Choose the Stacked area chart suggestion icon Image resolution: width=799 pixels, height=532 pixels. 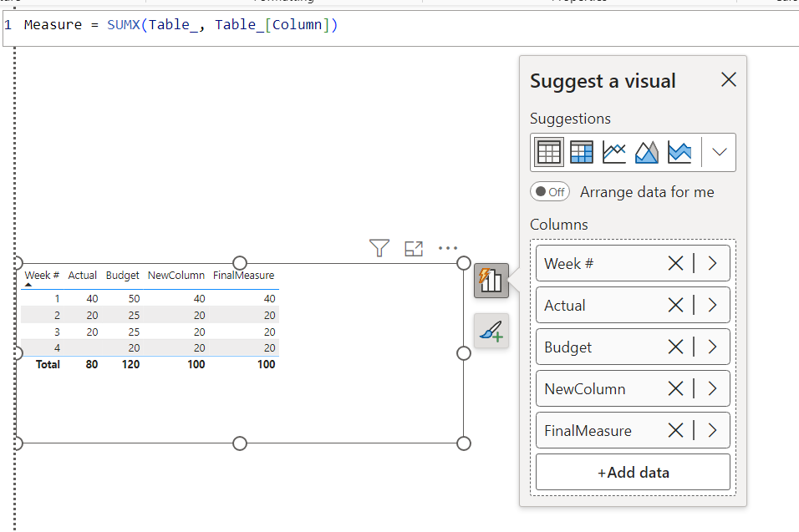pos(679,152)
